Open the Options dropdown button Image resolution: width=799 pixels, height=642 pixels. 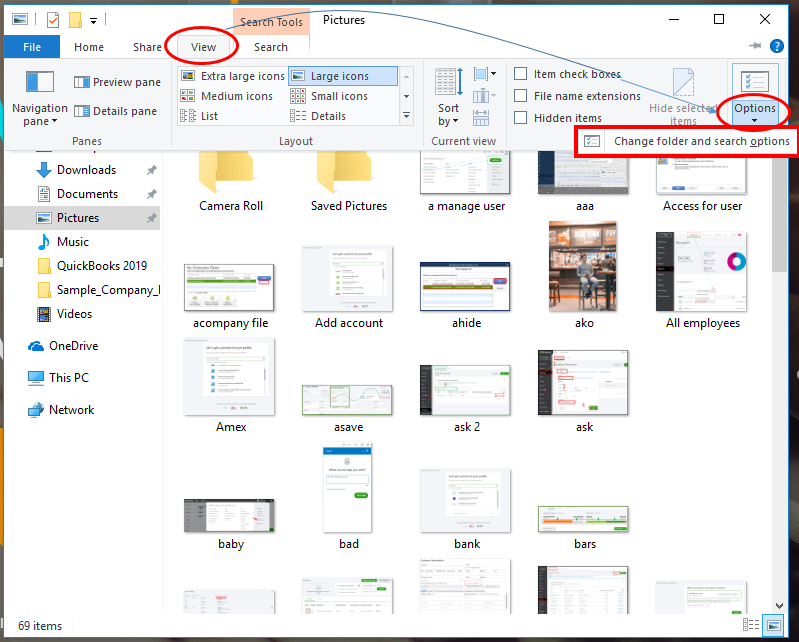point(755,95)
